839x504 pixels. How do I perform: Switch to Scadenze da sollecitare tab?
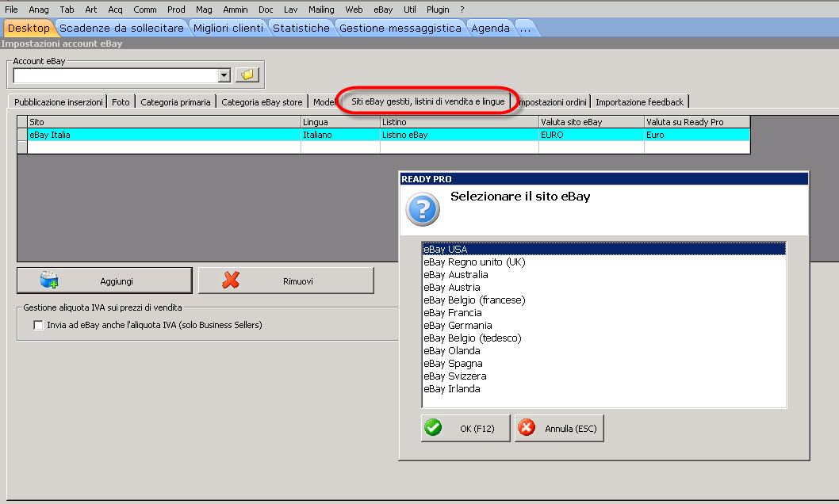coord(121,28)
